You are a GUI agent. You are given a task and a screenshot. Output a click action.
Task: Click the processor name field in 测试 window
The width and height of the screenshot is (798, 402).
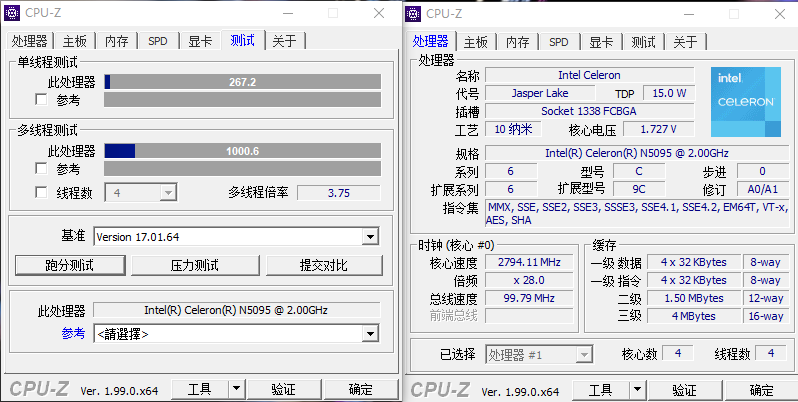(x=236, y=310)
